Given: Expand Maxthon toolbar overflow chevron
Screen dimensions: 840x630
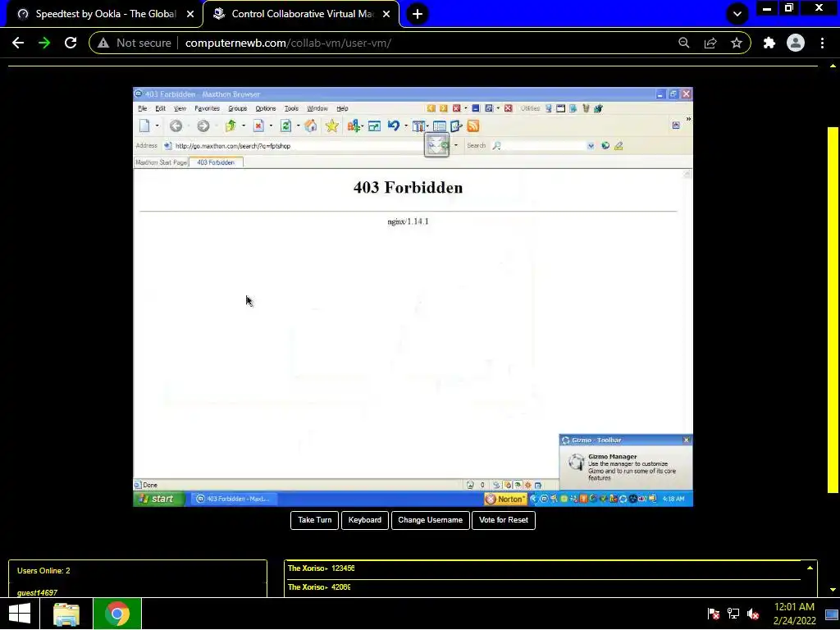Looking at the screenshot, I should coord(688,120).
